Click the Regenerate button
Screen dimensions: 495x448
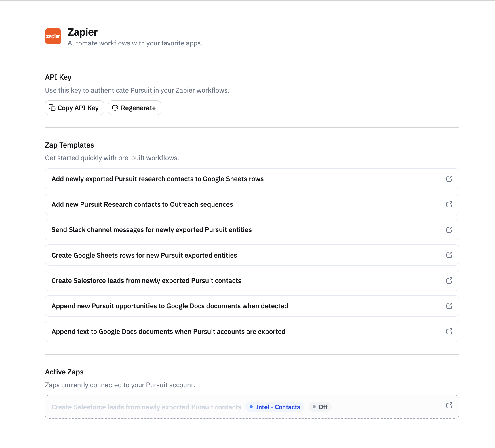click(x=135, y=108)
